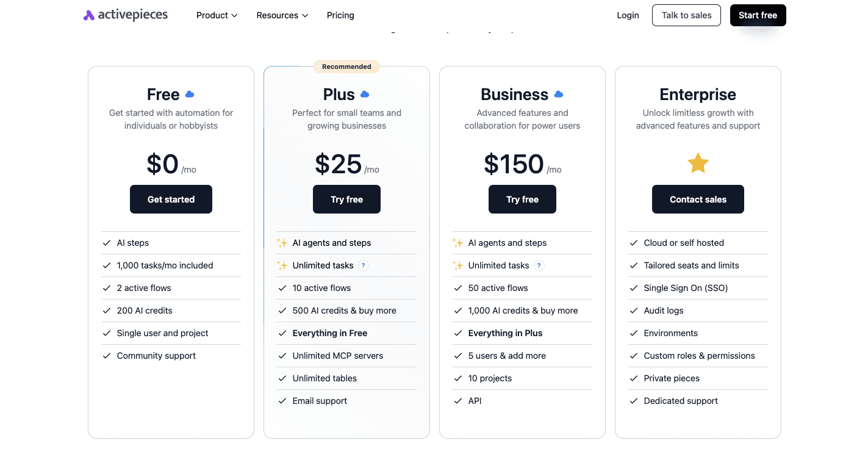This screenshot has height=471, width=868.
Task: Click the checkmark beside Single Sign On (SSO)
Action: (x=633, y=287)
